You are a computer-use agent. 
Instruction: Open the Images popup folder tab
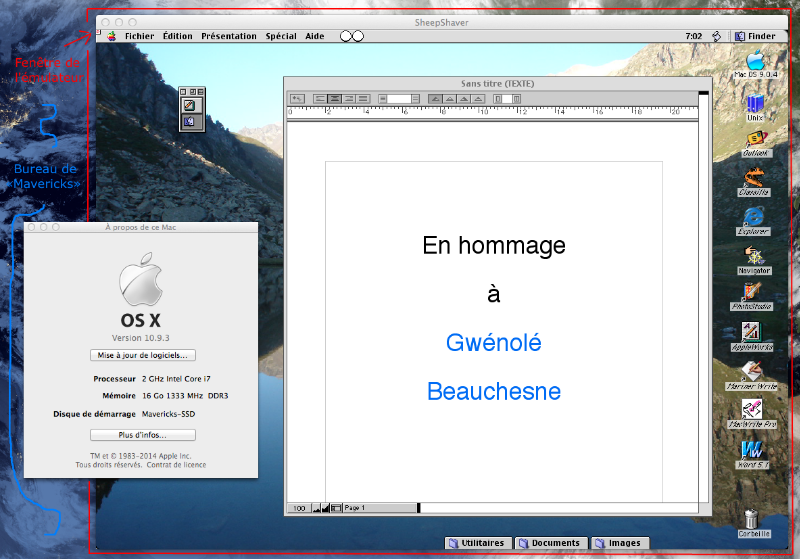point(619,543)
